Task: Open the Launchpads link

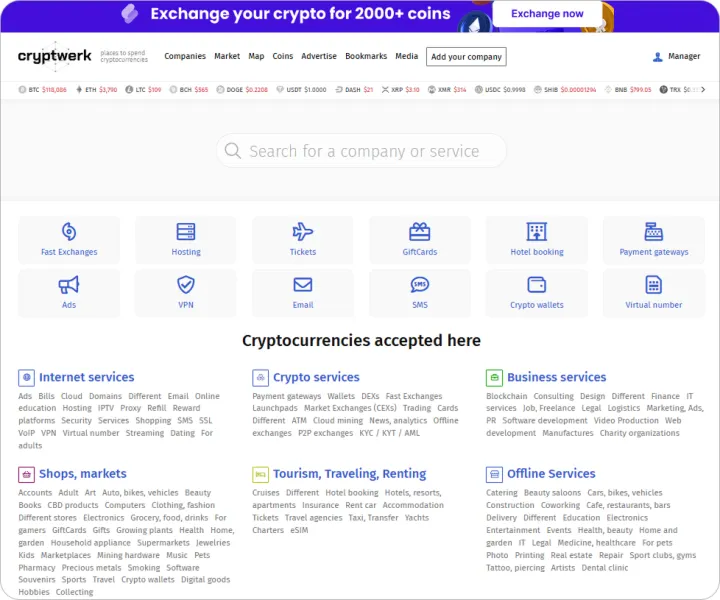Action: tap(275, 408)
